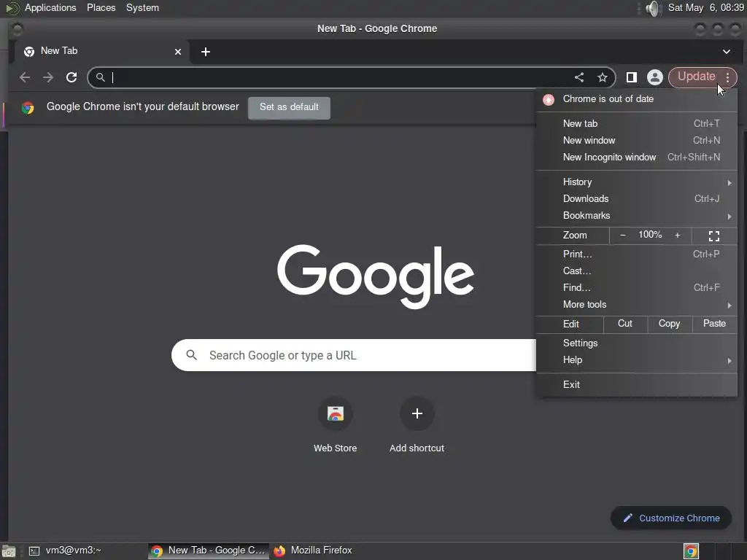Expand the Help submenu
The width and height of the screenshot is (747, 560).
pos(636,360)
